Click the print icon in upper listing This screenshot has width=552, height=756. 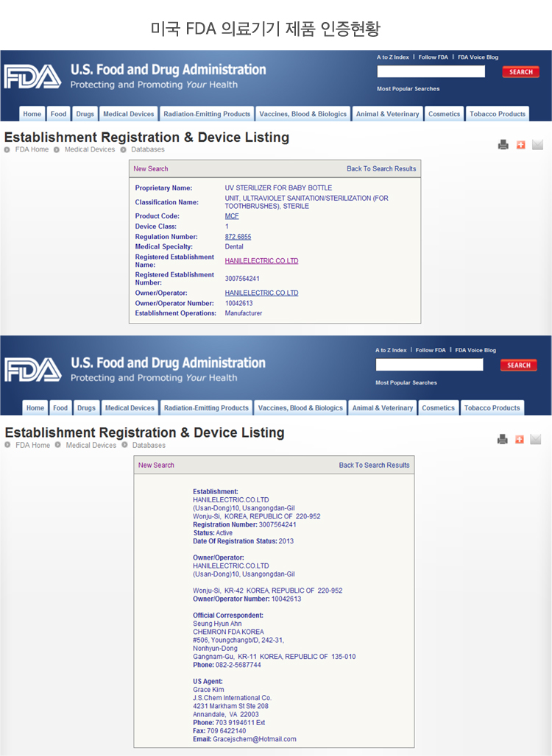(x=503, y=145)
